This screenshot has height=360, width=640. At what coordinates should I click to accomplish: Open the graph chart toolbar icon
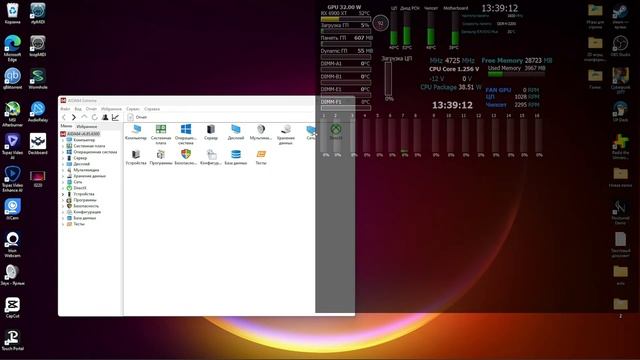pyautogui.click(x=116, y=118)
